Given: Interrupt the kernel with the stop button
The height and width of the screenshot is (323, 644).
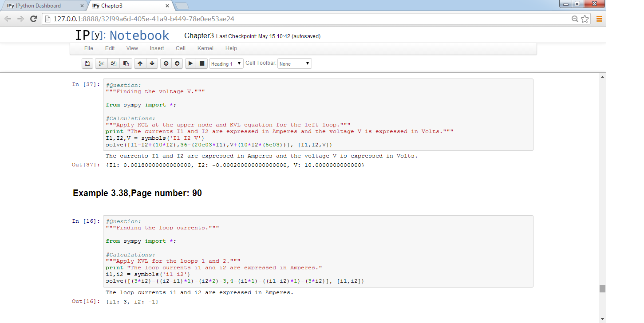Looking at the screenshot, I should click(x=202, y=63).
